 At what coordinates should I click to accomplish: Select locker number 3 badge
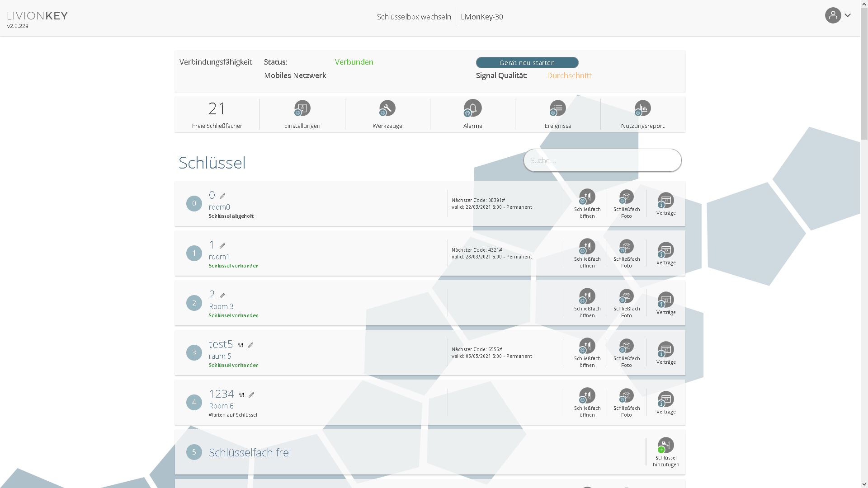(194, 352)
